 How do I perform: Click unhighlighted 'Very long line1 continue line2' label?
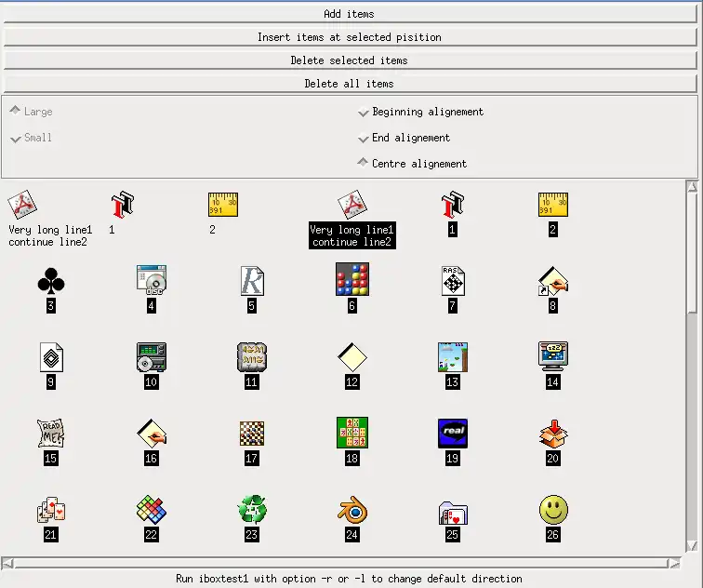50,235
